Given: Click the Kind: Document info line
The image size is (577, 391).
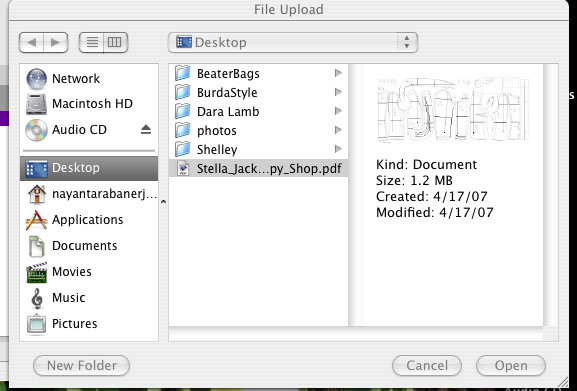Looking at the screenshot, I should (426, 164).
